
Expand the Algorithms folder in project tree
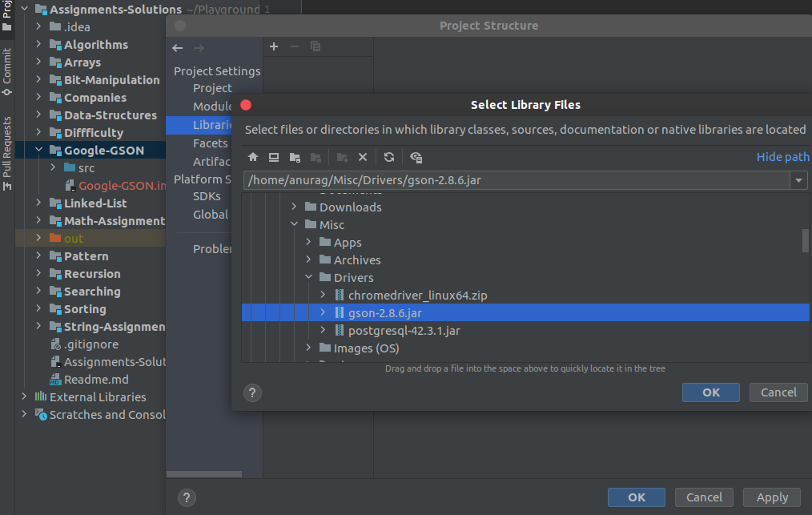point(38,45)
